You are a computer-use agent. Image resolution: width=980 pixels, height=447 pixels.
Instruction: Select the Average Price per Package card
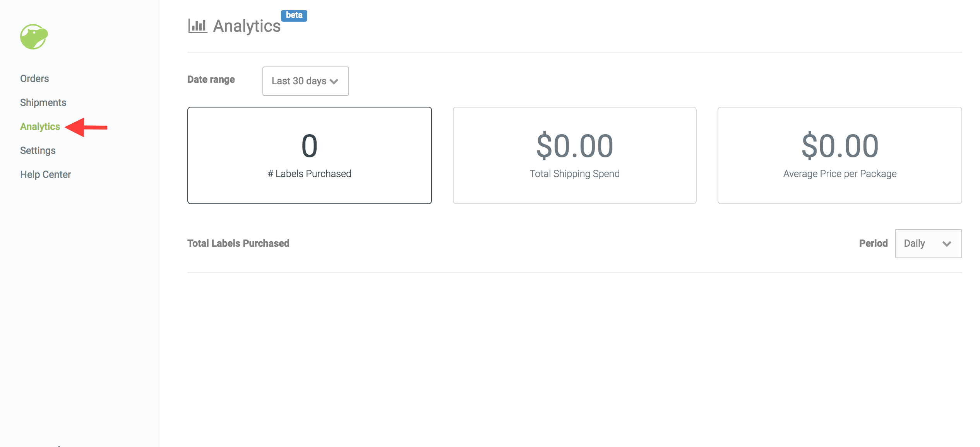(840, 155)
